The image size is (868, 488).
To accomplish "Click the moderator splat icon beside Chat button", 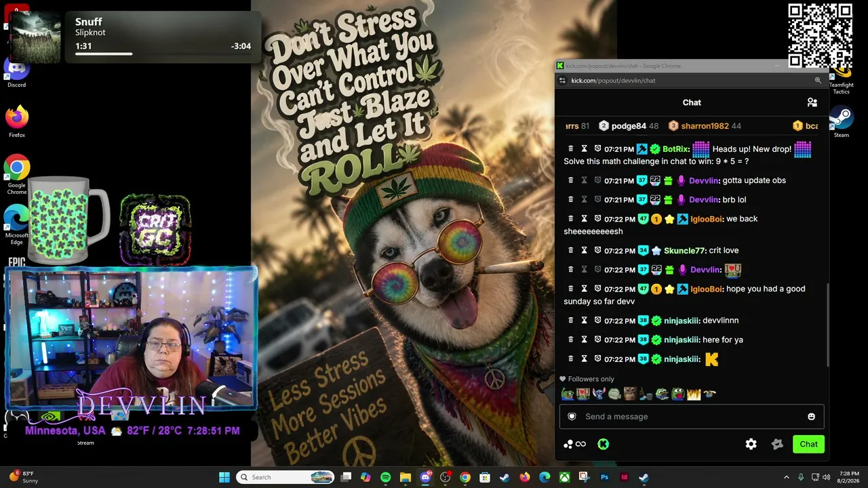I will pyautogui.click(x=777, y=444).
